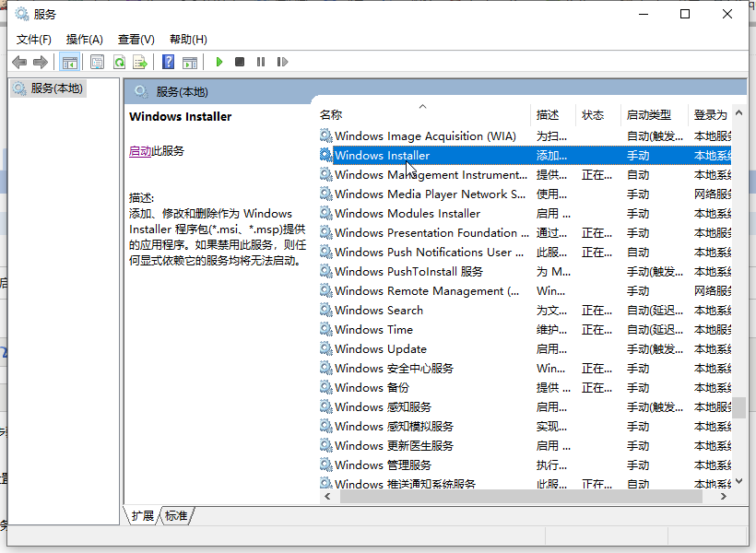Click 手动(触发 startup type of Windows Update

pyautogui.click(x=655, y=349)
